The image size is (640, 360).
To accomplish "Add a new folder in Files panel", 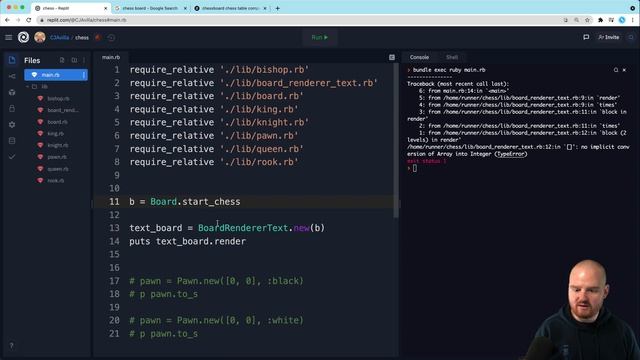I will click(x=74, y=60).
